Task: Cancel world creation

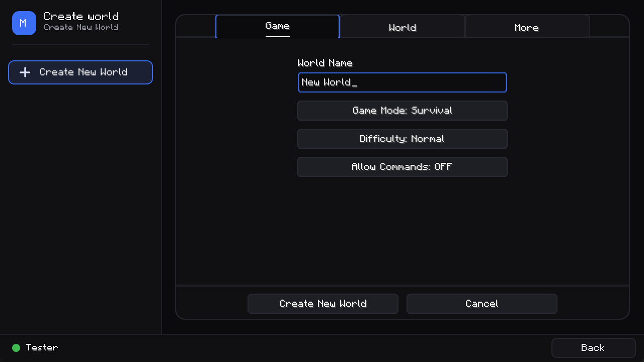Action: point(482,304)
